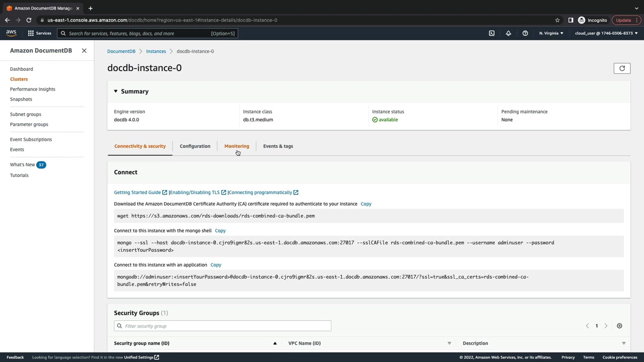Open Clusters in the side navigation
Viewport: 644px width, 362px height.
click(19, 79)
